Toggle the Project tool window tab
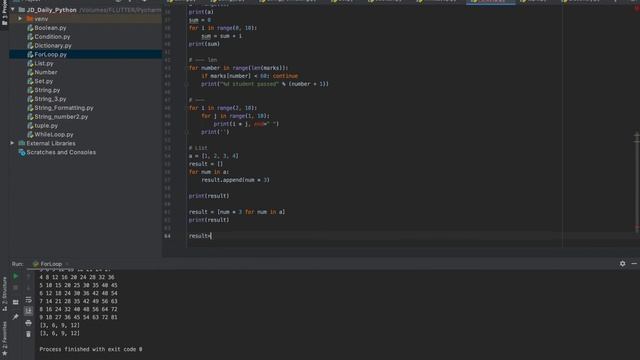The height and width of the screenshot is (360, 640). point(4,13)
